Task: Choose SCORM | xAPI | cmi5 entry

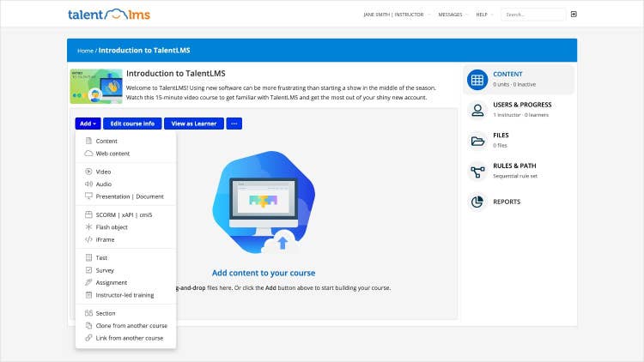Action: click(125, 214)
